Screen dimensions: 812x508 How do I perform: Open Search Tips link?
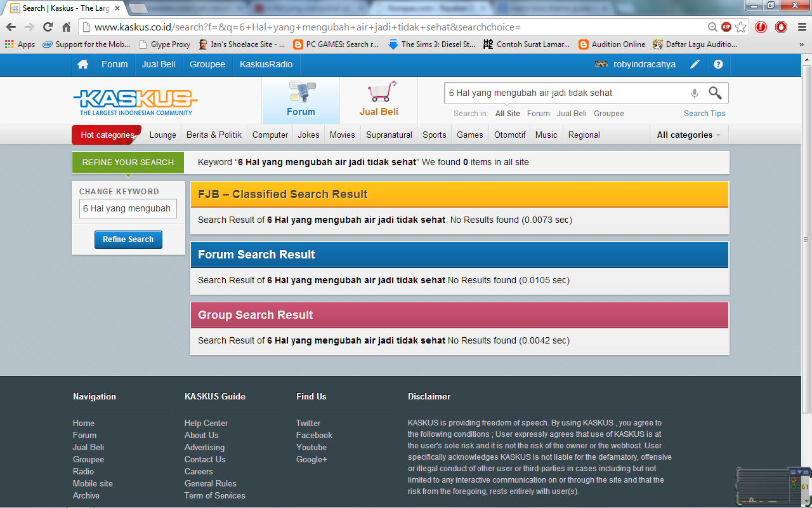pos(705,114)
